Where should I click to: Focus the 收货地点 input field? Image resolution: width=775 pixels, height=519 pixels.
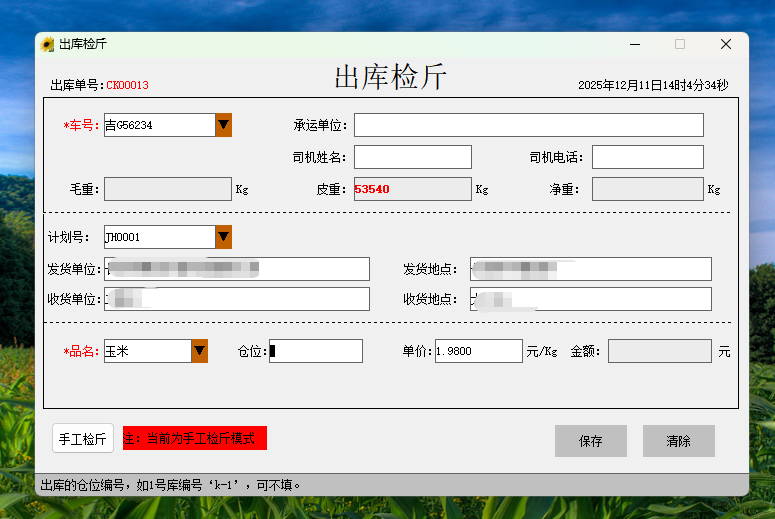pyautogui.click(x=591, y=299)
